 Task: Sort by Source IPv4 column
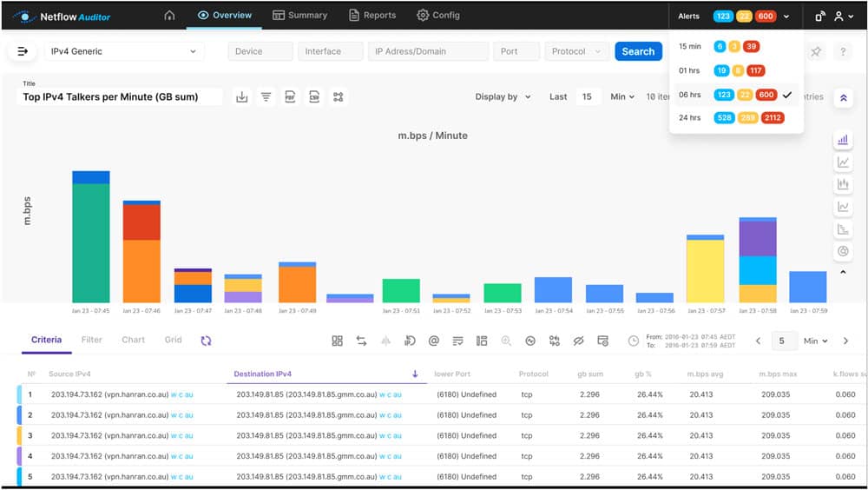click(x=69, y=374)
